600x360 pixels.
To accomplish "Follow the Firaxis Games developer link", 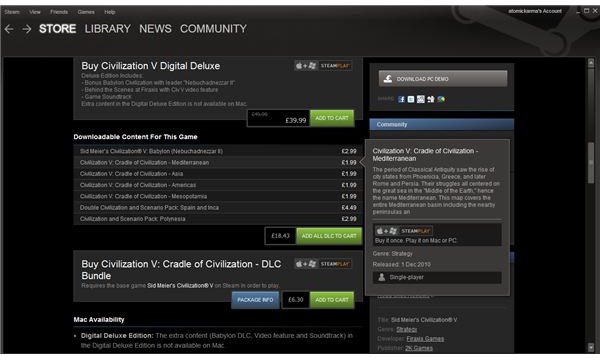I will coord(425,339).
